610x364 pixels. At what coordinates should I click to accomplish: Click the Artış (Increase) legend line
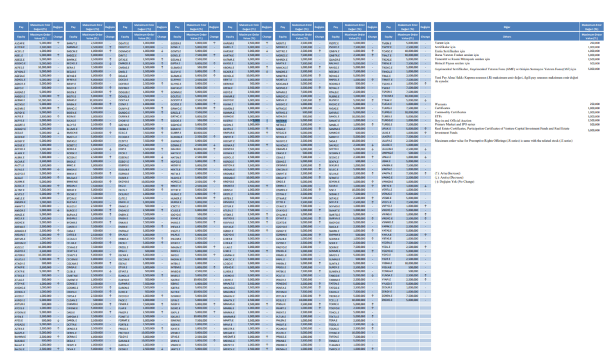pyautogui.click(x=447, y=173)
